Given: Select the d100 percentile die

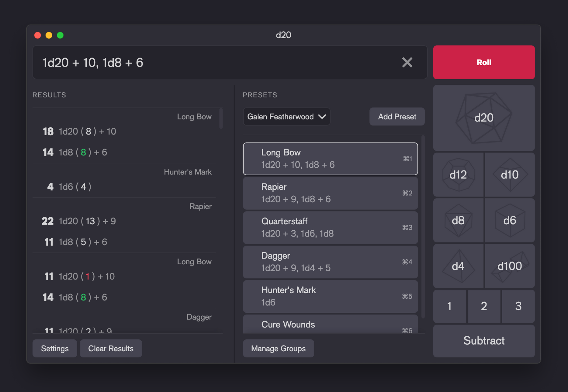Looking at the screenshot, I should point(510,266).
